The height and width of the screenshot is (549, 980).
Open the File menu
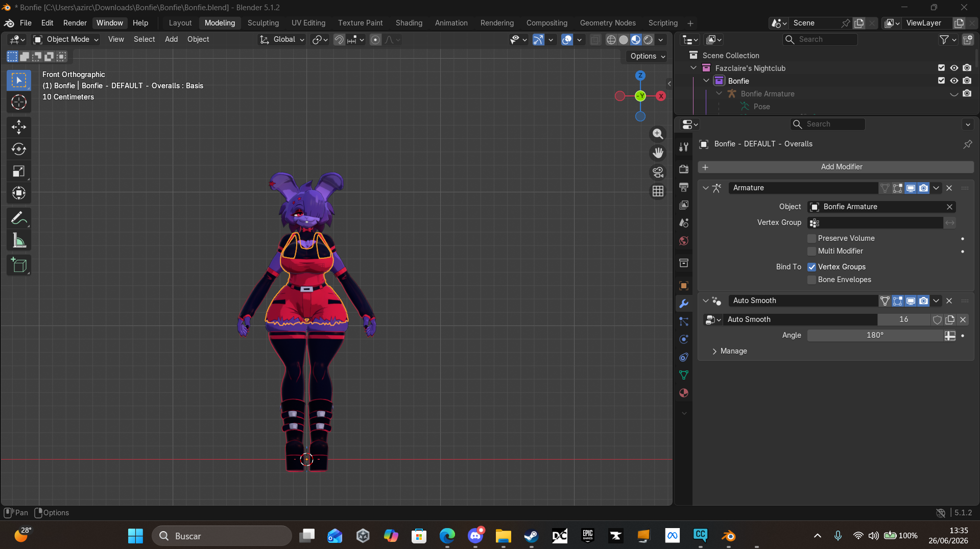point(26,23)
